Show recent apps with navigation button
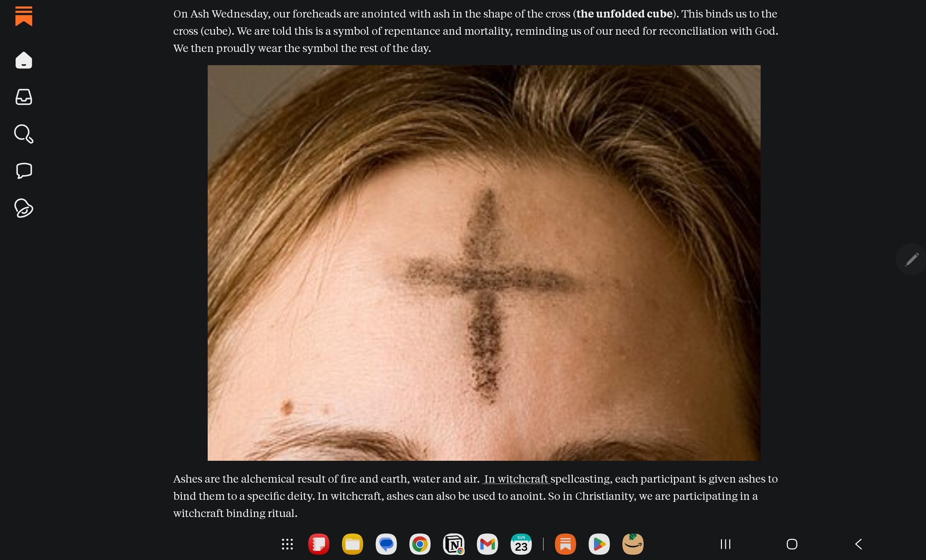Viewport: 926px width, 560px height. pyautogui.click(x=725, y=544)
